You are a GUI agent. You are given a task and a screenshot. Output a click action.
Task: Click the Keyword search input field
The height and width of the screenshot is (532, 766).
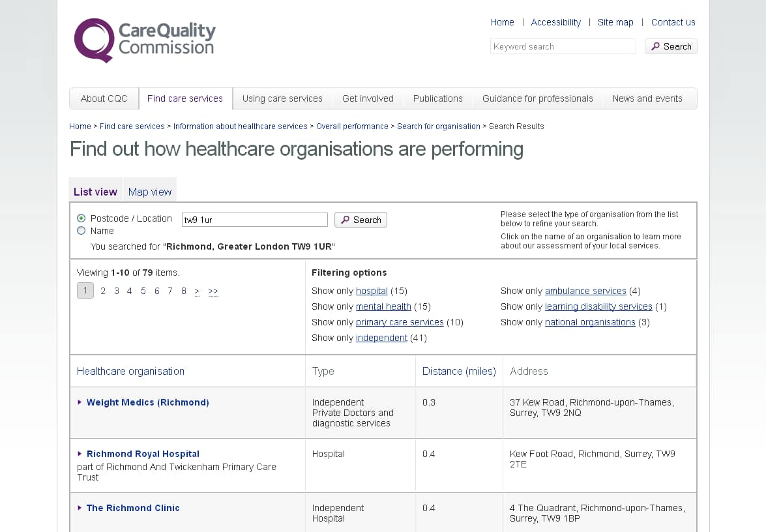point(563,46)
